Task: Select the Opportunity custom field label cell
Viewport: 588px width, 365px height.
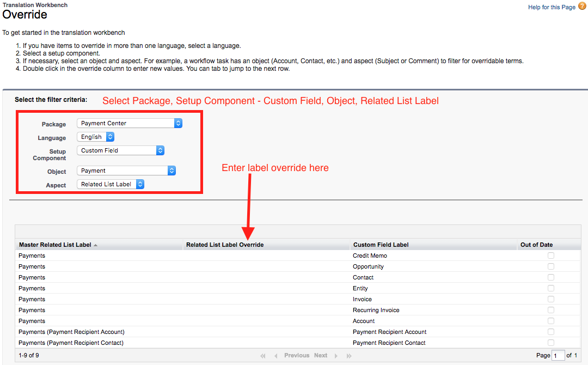Action: point(368,266)
